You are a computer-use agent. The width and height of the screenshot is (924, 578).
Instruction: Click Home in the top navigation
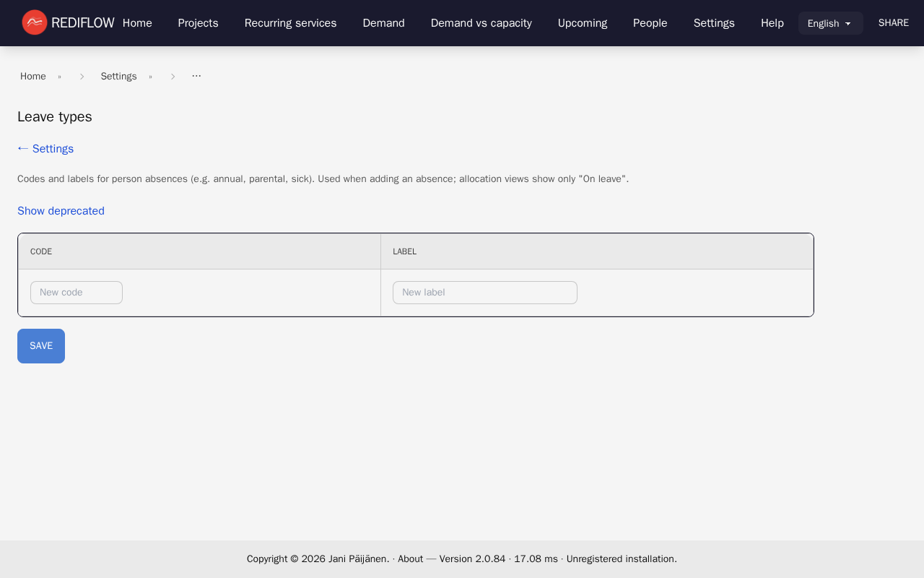point(137,23)
